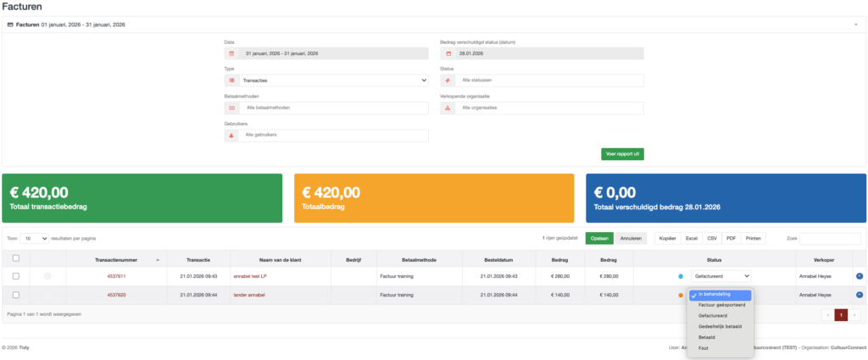
Task: Click the organisation icon beside Alle organisaties
Action: pyautogui.click(x=448, y=108)
